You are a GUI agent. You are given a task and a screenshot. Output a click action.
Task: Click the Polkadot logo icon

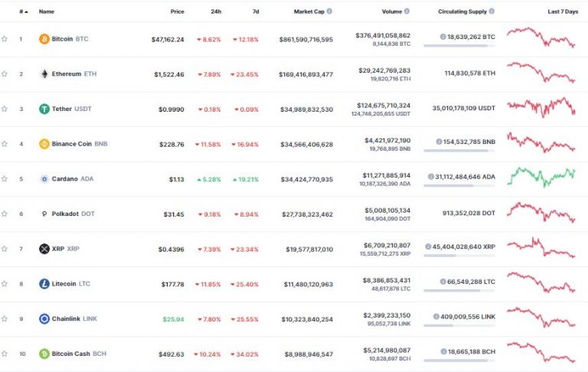pyautogui.click(x=44, y=214)
